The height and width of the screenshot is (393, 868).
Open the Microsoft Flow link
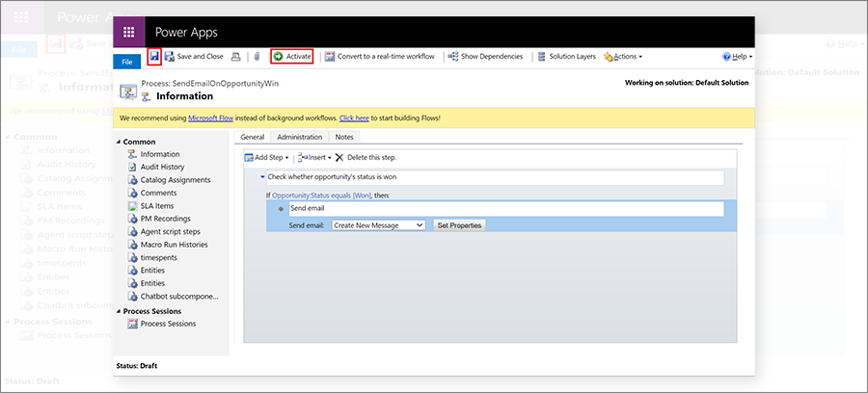coord(210,118)
